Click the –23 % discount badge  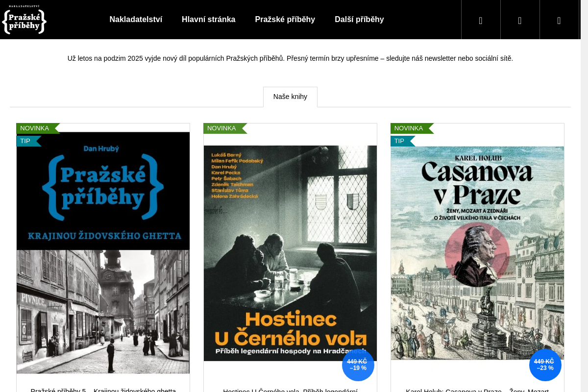545,365
